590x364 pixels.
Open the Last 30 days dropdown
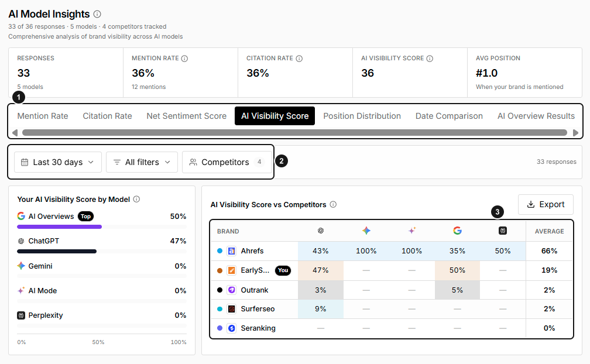coord(58,162)
